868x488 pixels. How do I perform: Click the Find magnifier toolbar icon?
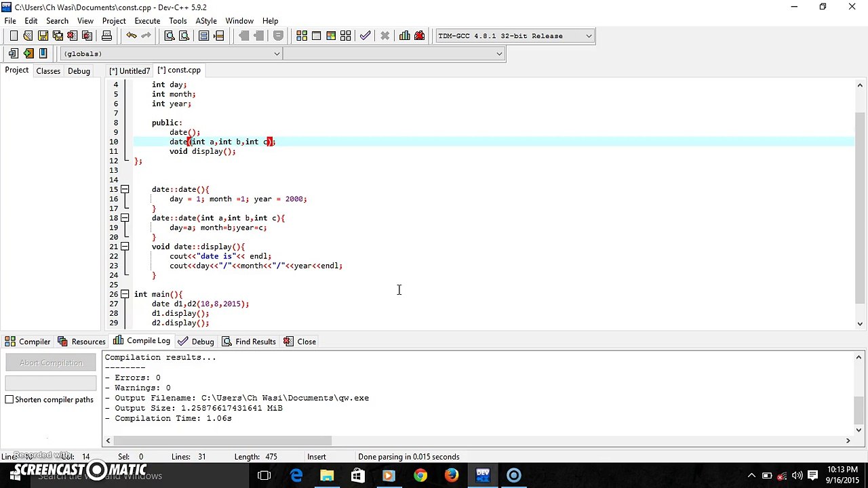pyautogui.click(x=170, y=36)
